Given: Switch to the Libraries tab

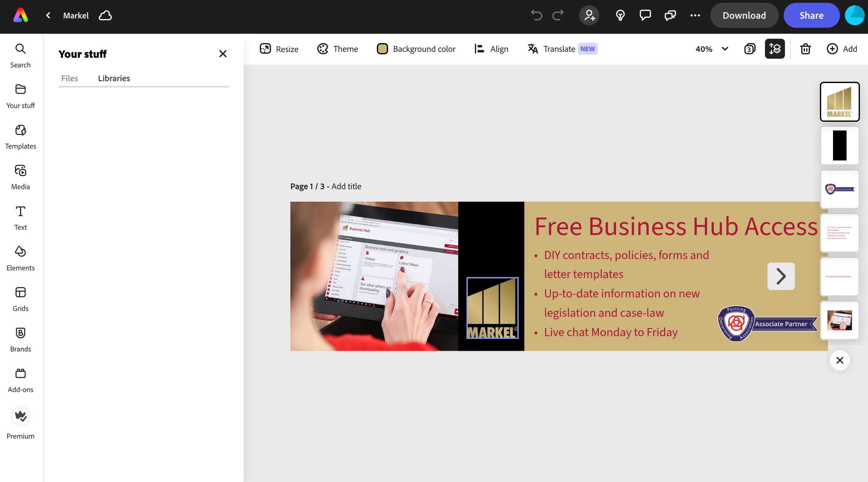Looking at the screenshot, I should point(114,78).
